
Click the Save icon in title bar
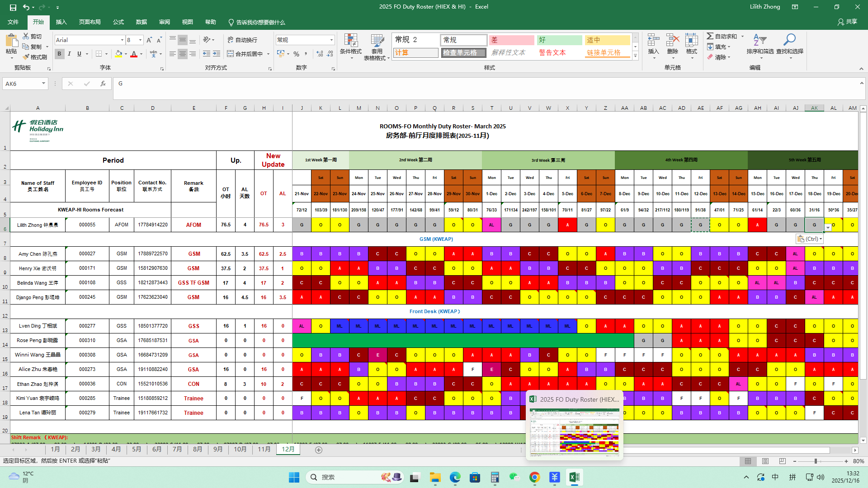pos(13,7)
